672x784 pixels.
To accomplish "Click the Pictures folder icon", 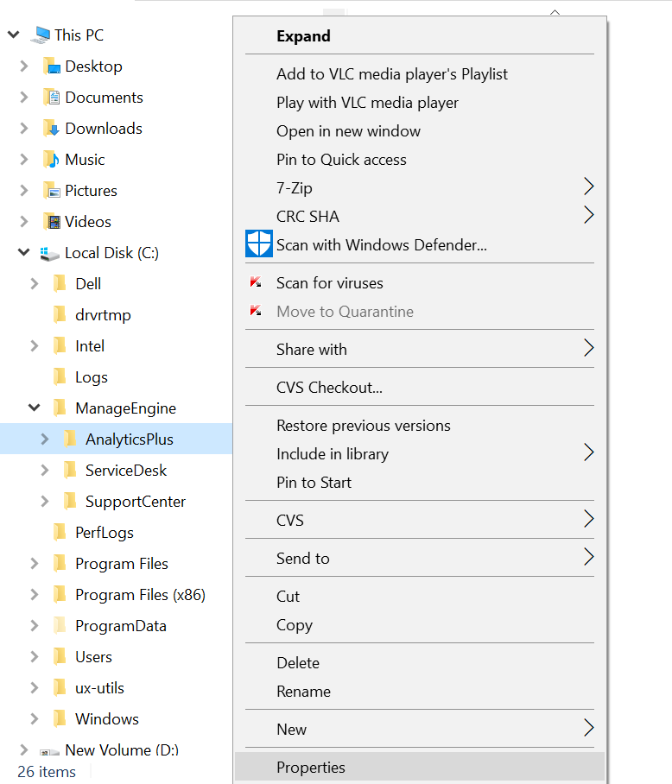I will pyautogui.click(x=51, y=191).
